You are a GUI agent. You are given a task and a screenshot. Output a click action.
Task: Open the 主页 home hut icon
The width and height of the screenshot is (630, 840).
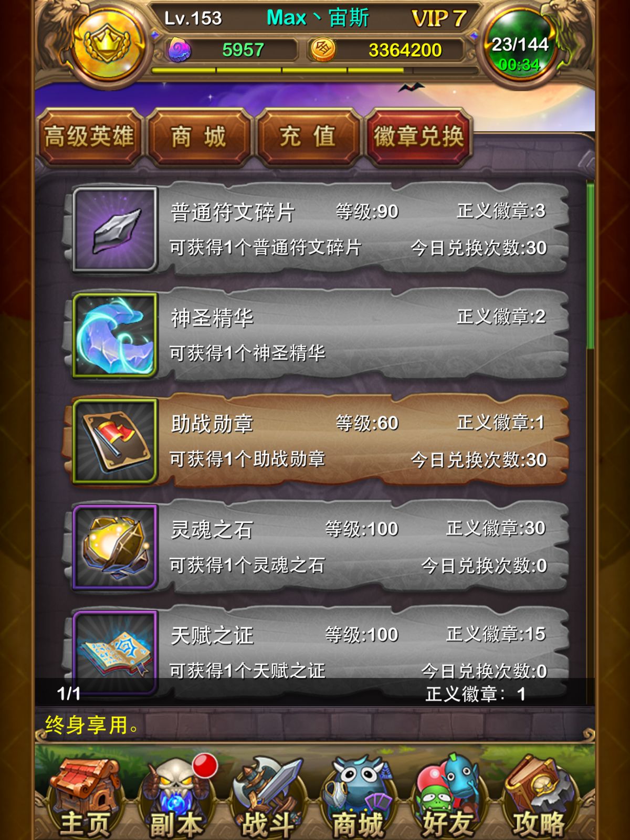pos(86,795)
